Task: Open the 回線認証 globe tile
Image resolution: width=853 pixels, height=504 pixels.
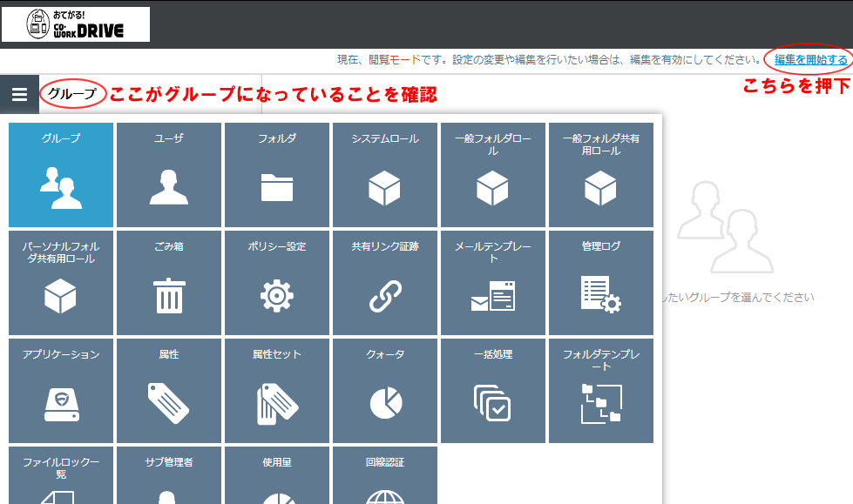Action: [385, 475]
